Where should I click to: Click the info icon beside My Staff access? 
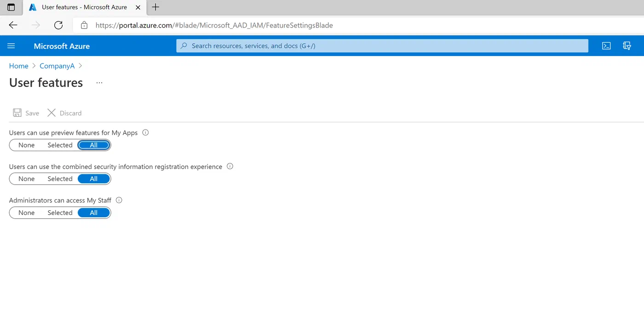tap(119, 200)
